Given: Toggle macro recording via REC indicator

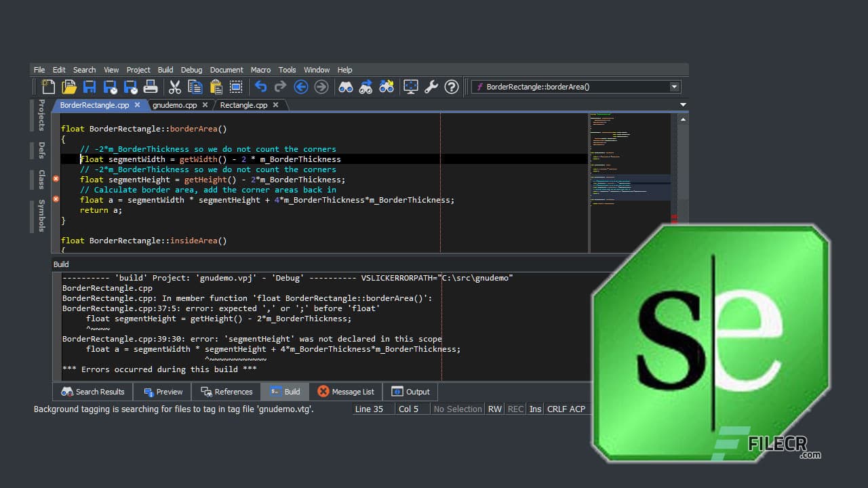Looking at the screenshot, I should pos(515,409).
